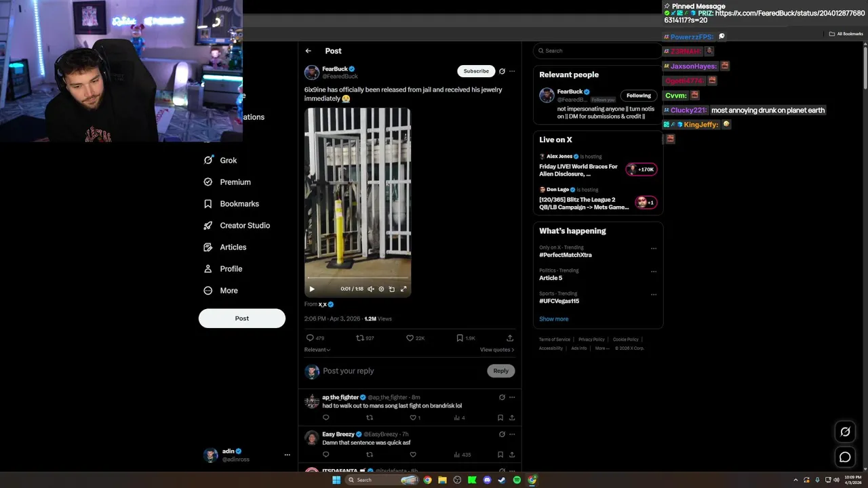Open more options on Easy Breezy's reply

tap(512, 434)
